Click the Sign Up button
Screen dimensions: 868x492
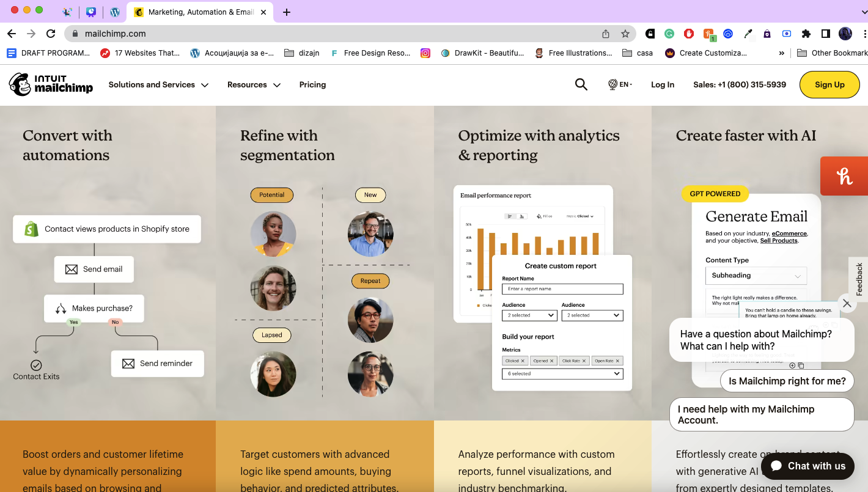tap(829, 84)
